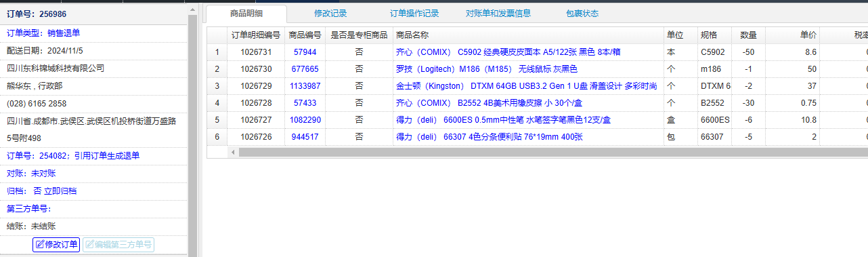Open product number 57433 link
The image size is (868, 257).
pyautogui.click(x=305, y=103)
